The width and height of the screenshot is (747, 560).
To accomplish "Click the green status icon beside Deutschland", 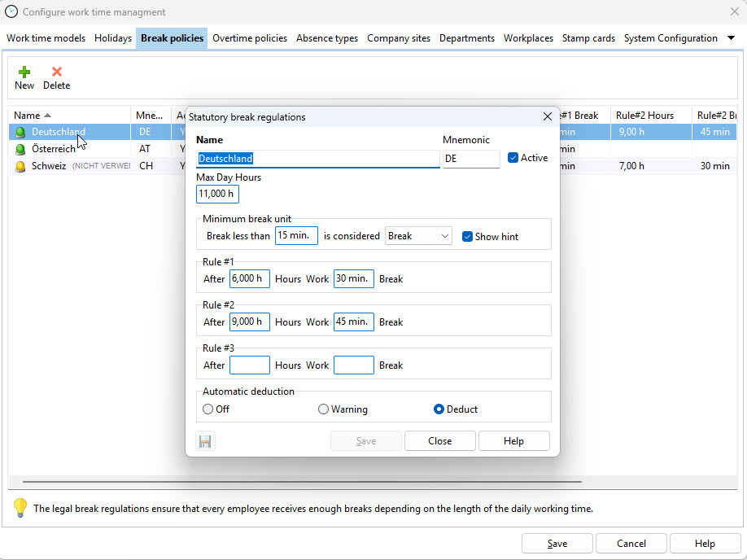I will 20,132.
